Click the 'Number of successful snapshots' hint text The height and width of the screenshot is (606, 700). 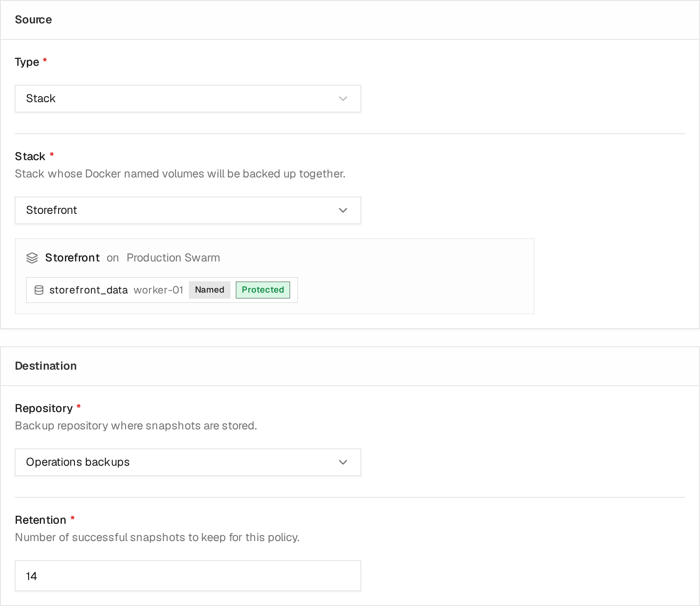157,537
